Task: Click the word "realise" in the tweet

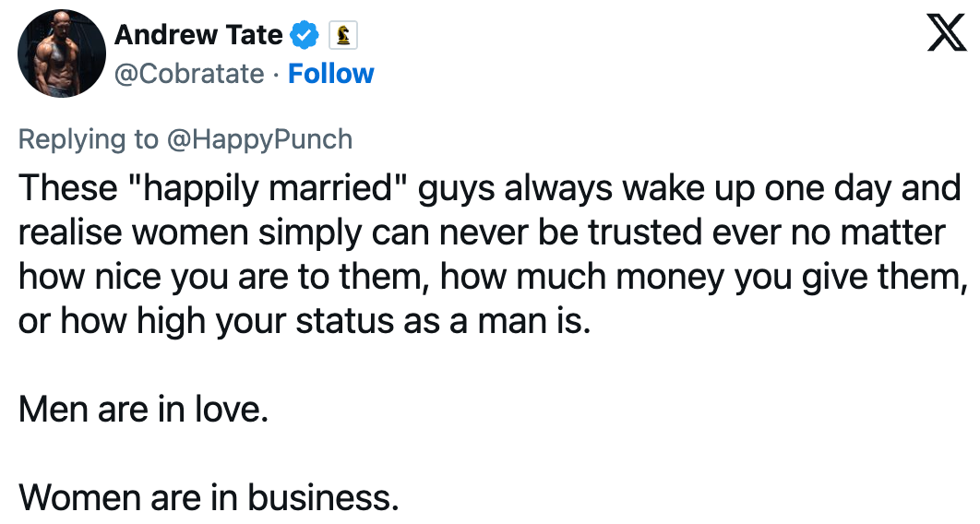Action: tap(70, 232)
